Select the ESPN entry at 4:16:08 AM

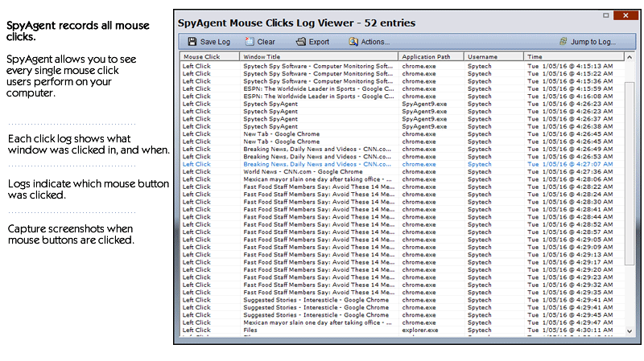402,96
